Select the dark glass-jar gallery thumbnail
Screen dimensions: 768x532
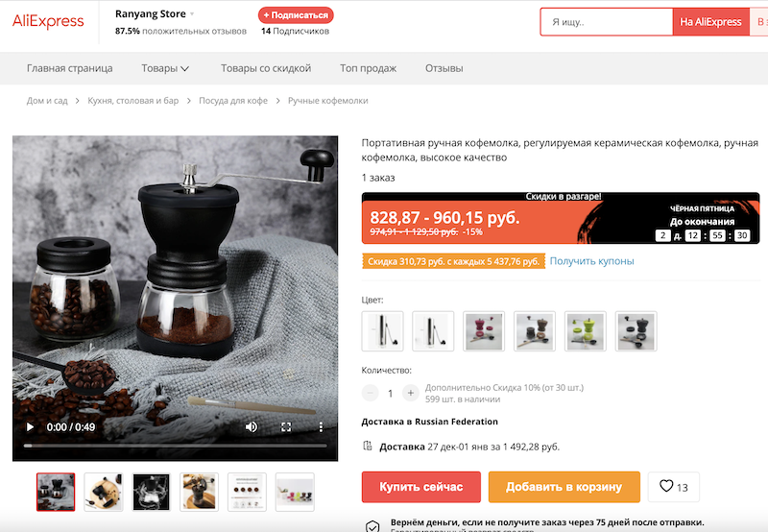tap(152, 492)
